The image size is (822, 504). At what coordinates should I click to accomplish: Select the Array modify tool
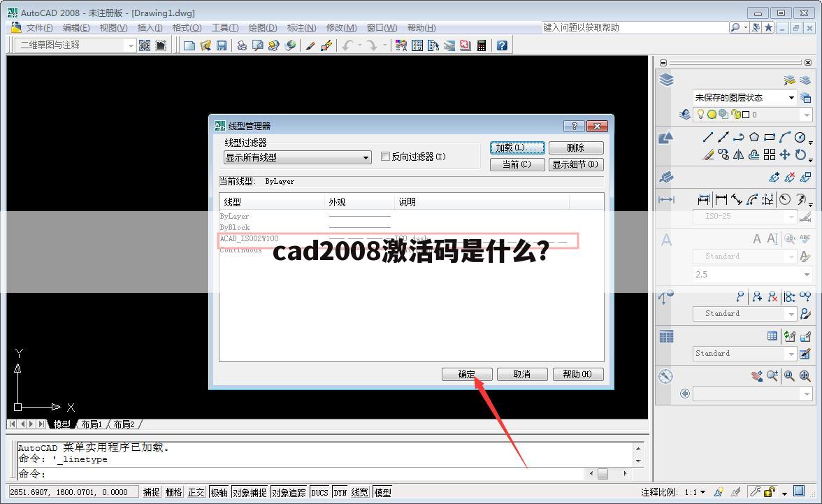(x=770, y=154)
